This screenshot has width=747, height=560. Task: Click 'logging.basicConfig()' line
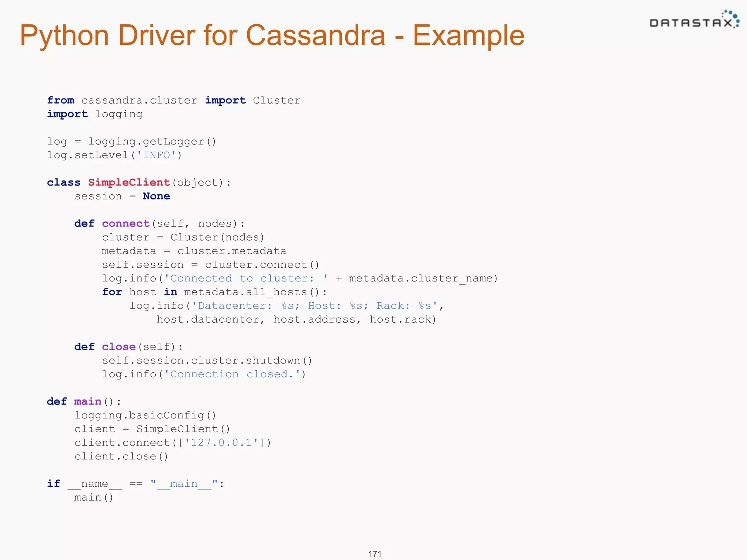[146, 415]
